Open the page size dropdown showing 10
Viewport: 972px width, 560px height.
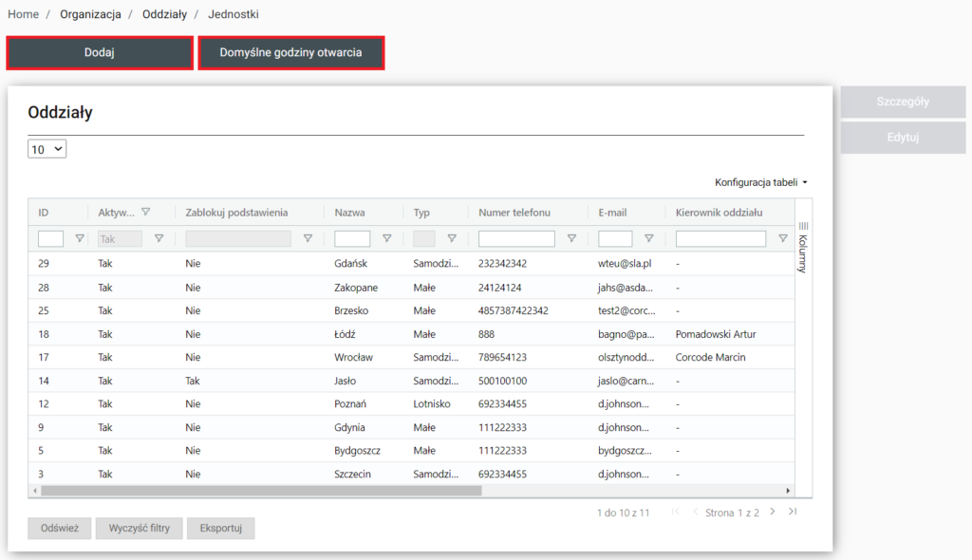click(x=47, y=149)
